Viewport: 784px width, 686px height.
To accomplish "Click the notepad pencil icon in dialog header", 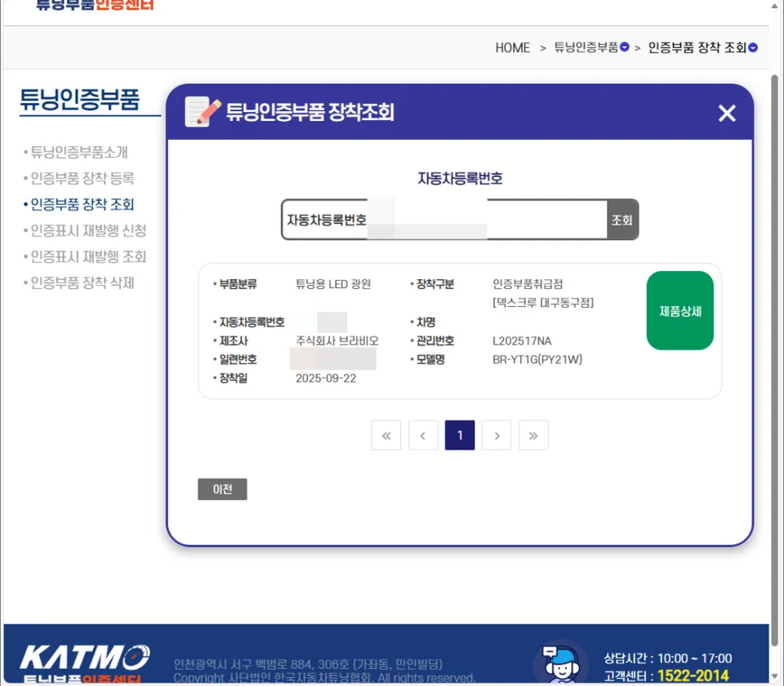I will click(x=203, y=112).
